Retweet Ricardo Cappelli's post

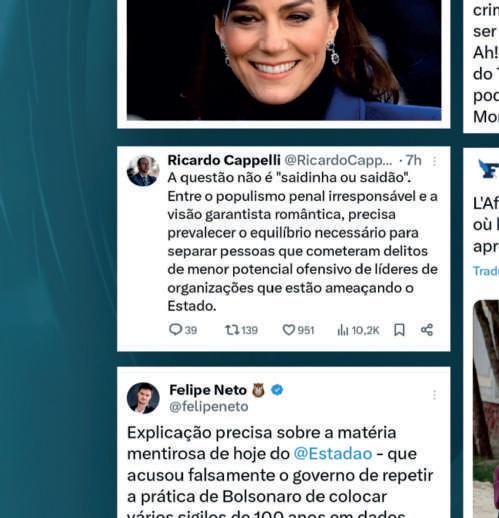(241, 330)
